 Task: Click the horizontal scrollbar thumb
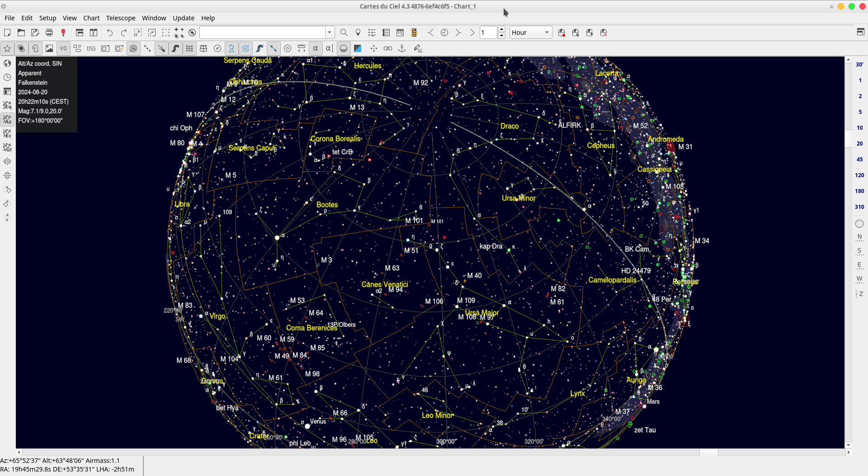[708, 452]
